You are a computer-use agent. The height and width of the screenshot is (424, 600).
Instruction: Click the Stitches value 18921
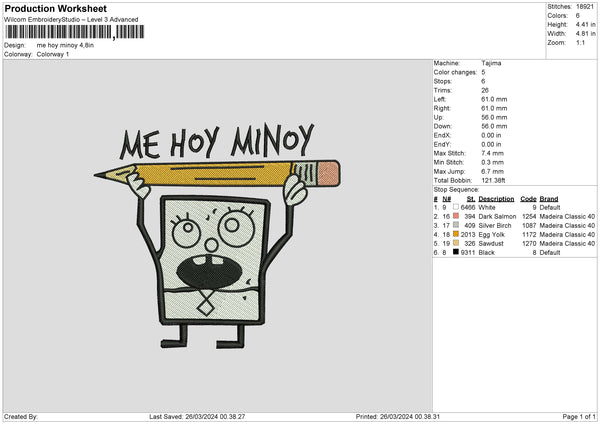click(x=585, y=7)
